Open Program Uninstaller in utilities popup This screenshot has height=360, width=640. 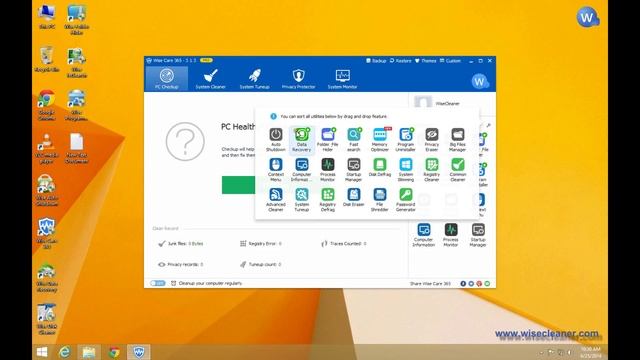point(405,140)
